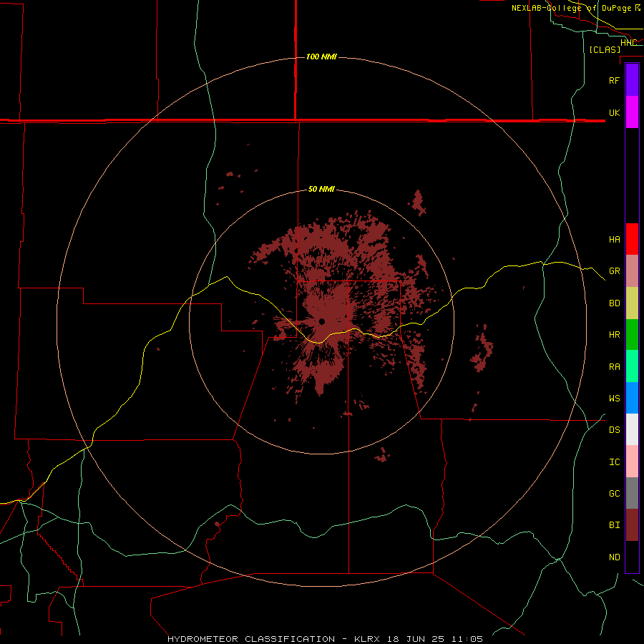Click the [CLAS] label

pyautogui.click(x=605, y=49)
